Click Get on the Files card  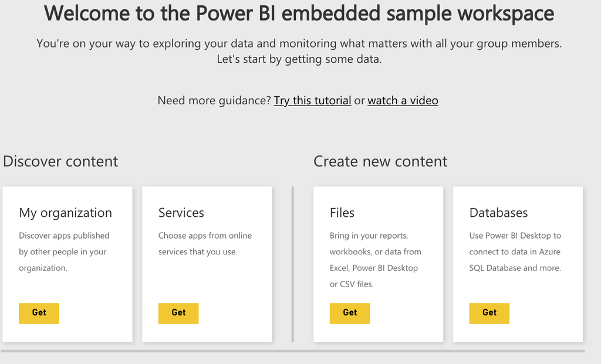[350, 313]
